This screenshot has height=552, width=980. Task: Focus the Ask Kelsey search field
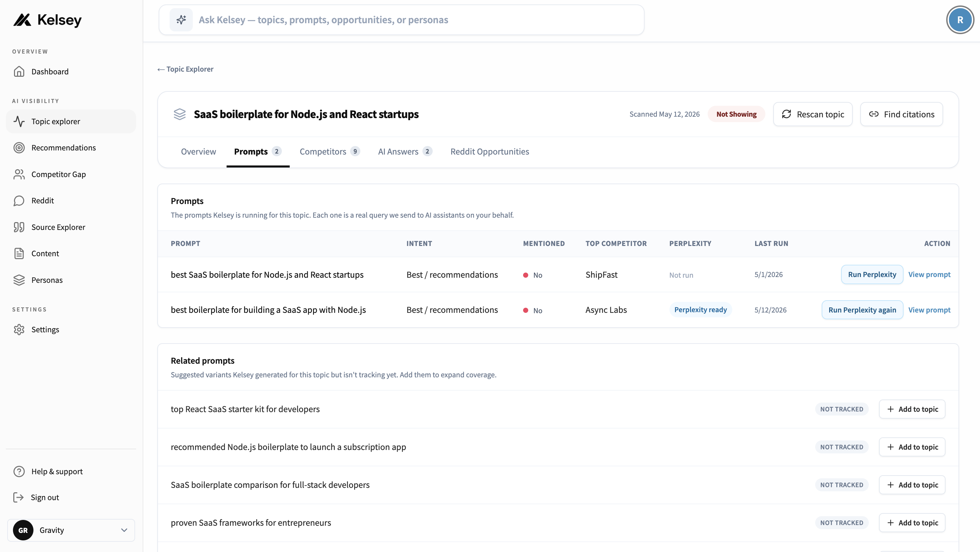(401, 20)
